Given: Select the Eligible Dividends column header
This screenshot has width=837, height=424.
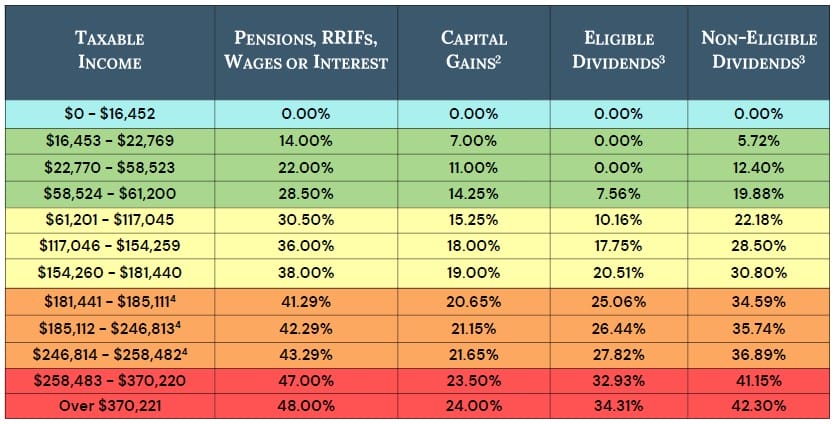Looking at the screenshot, I should [x=619, y=51].
